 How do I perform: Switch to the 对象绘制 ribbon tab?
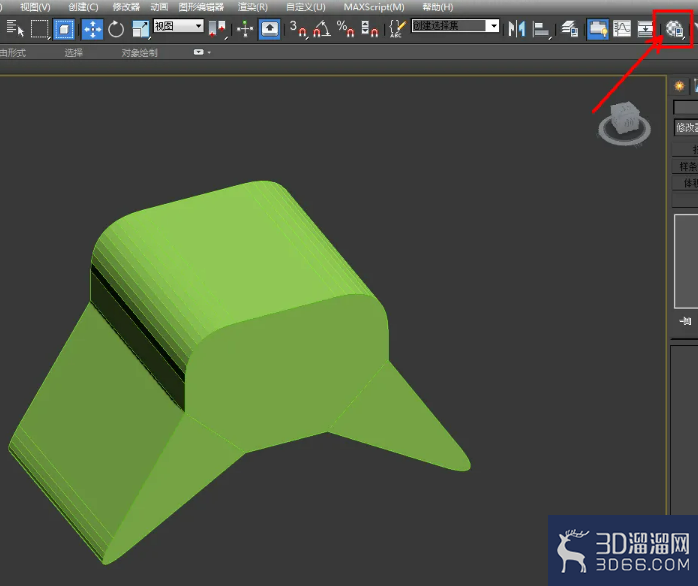(139, 53)
